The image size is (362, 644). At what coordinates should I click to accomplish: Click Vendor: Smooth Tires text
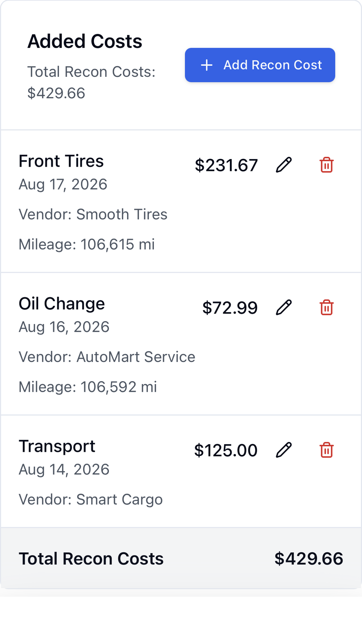[x=93, y=214]
